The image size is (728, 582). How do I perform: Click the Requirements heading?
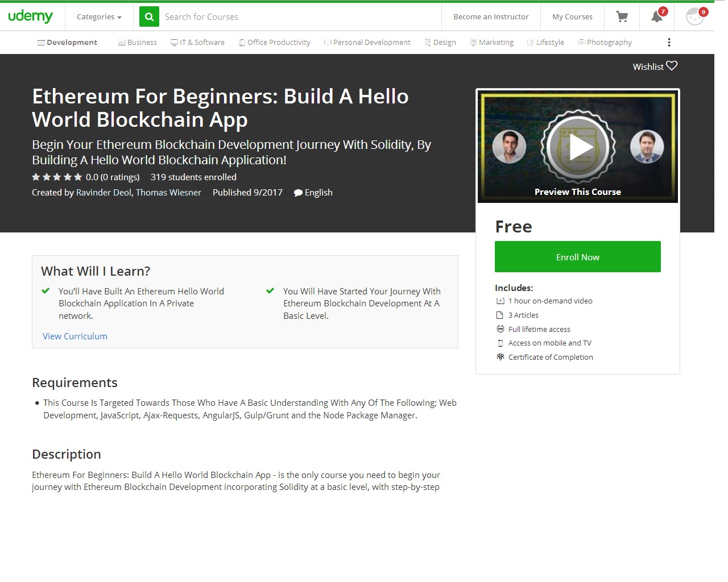(75, 383)
